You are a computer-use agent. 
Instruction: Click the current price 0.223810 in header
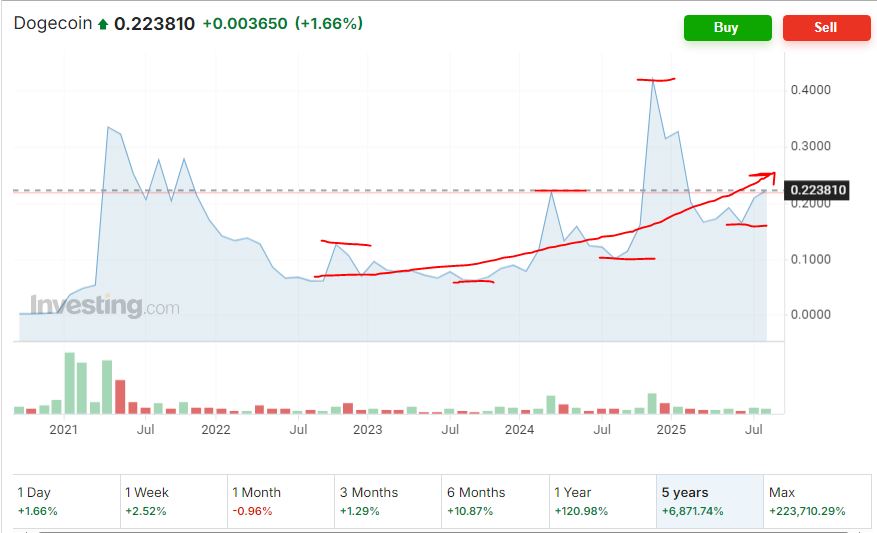pyautogui.click(x=154, y=23)
